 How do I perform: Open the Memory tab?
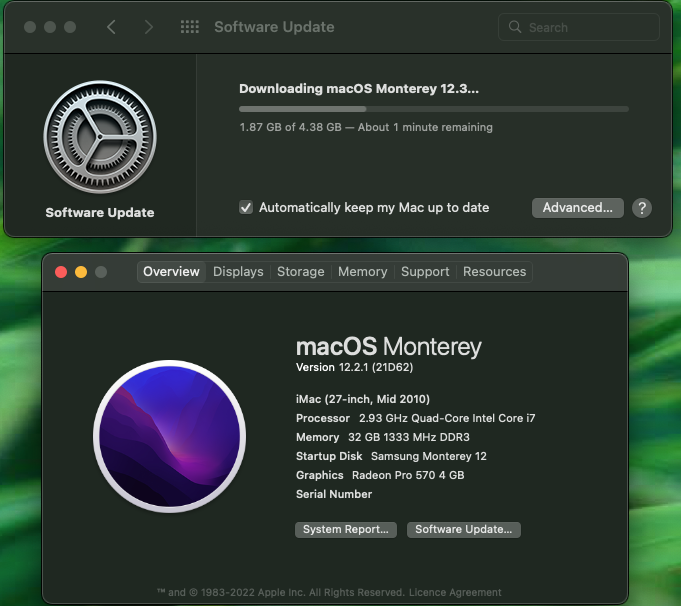(363, 272)
